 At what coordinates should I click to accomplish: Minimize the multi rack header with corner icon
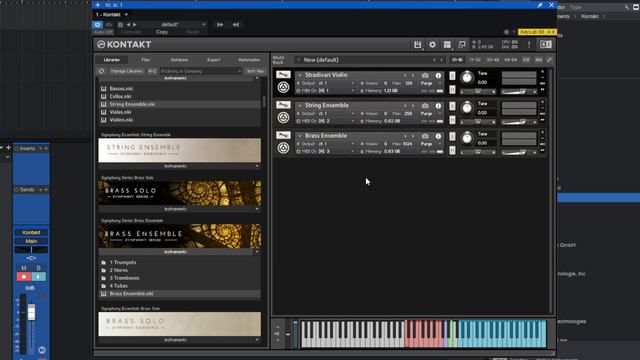pos(549,60)
